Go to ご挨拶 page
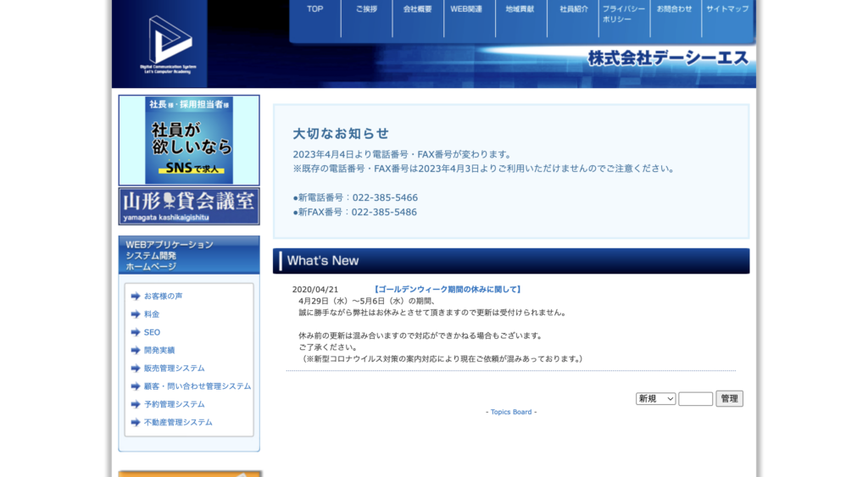Image resolution: width=868 pixels, height=477 pixels. pos(366,10)
